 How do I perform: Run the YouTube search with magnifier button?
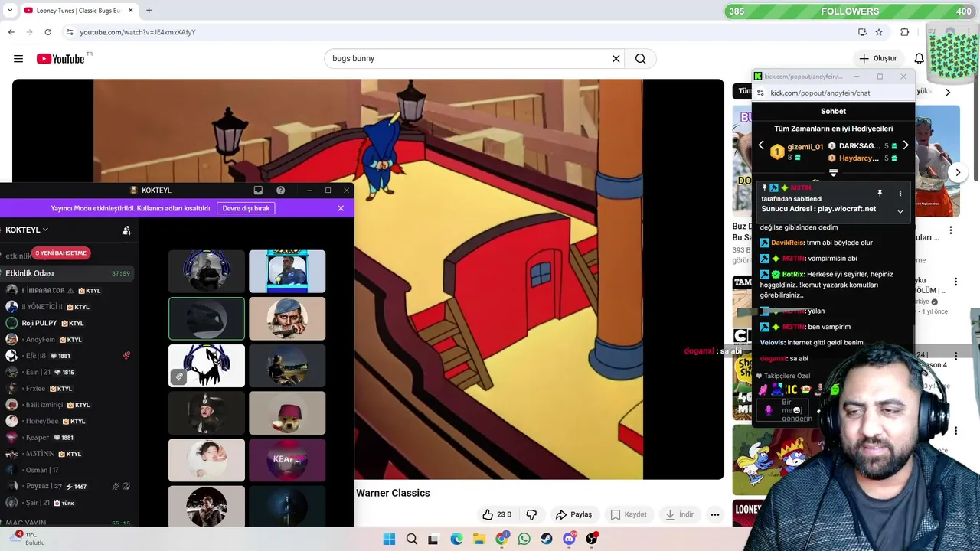pyautogui.click(x=641, y=59)
